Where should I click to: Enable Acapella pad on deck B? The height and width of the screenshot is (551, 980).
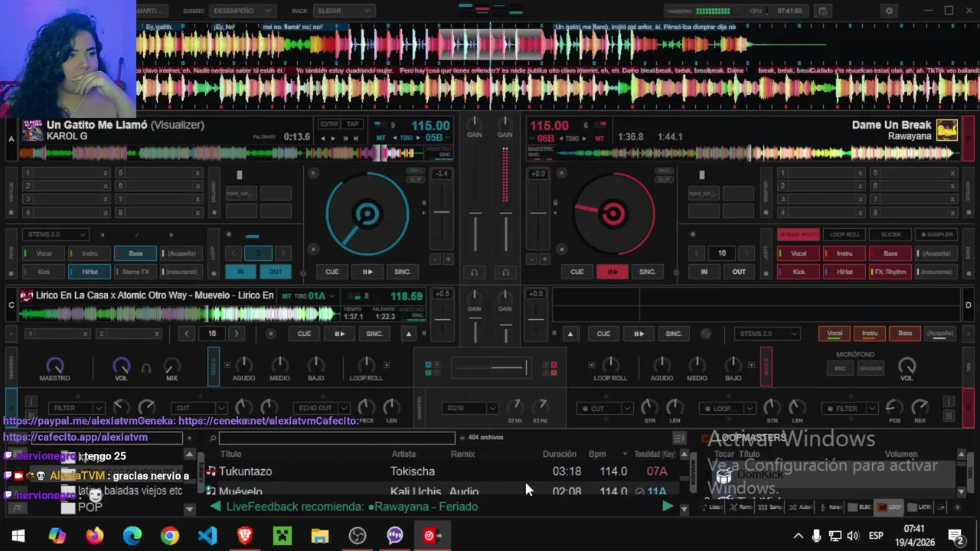[936, 253]
